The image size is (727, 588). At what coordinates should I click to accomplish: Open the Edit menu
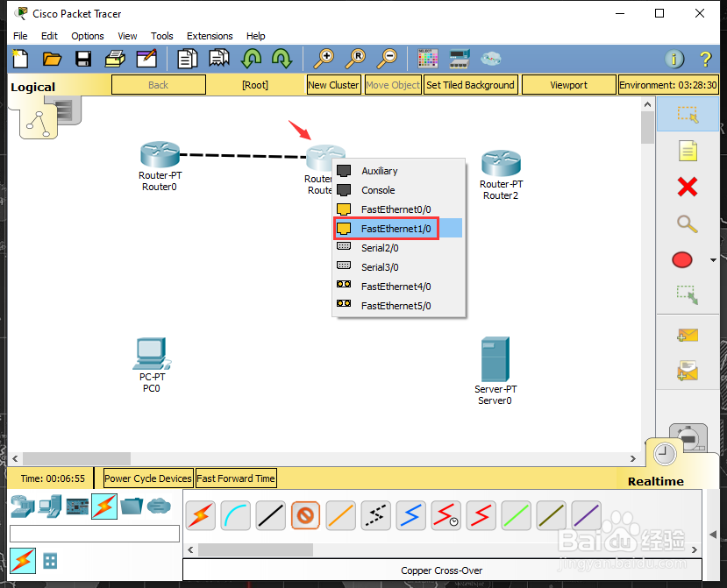49,36
